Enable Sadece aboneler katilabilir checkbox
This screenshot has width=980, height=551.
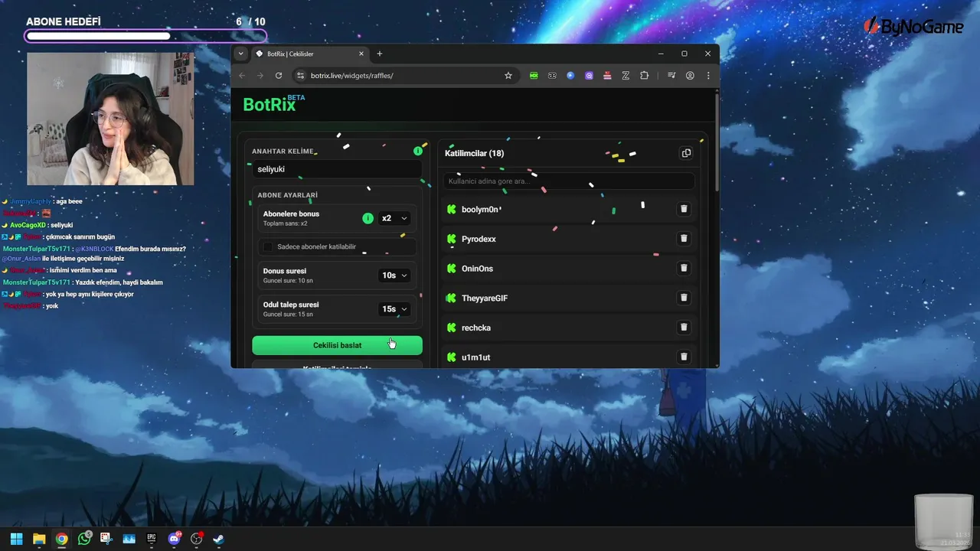tap(268, 247)
